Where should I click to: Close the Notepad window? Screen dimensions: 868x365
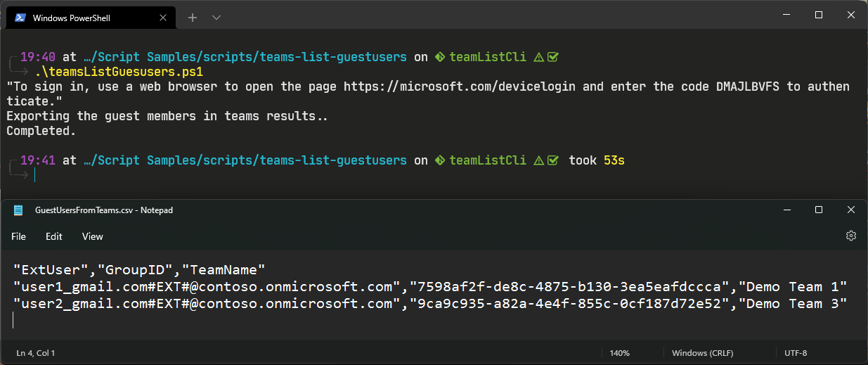pyautogui.click(x=851, y=210)
